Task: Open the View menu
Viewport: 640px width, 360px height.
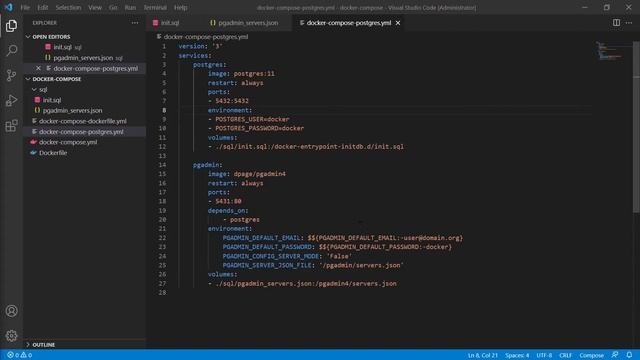Action: point(95,7)
